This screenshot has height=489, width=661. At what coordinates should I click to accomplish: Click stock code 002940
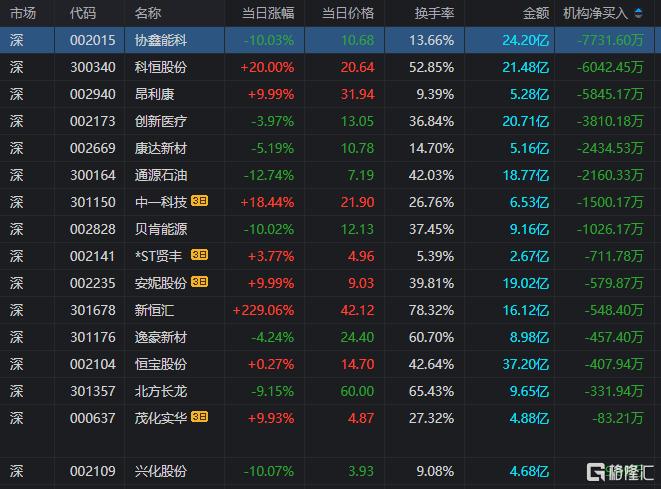(93, 94)
